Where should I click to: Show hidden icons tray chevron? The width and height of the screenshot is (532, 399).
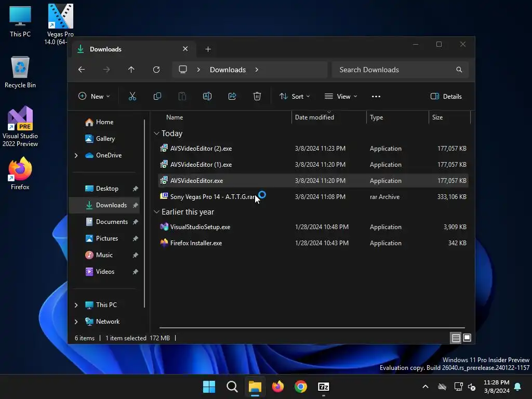425,387
